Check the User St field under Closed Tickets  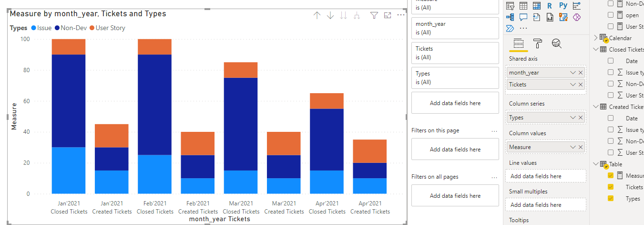(x=611, y=95)
